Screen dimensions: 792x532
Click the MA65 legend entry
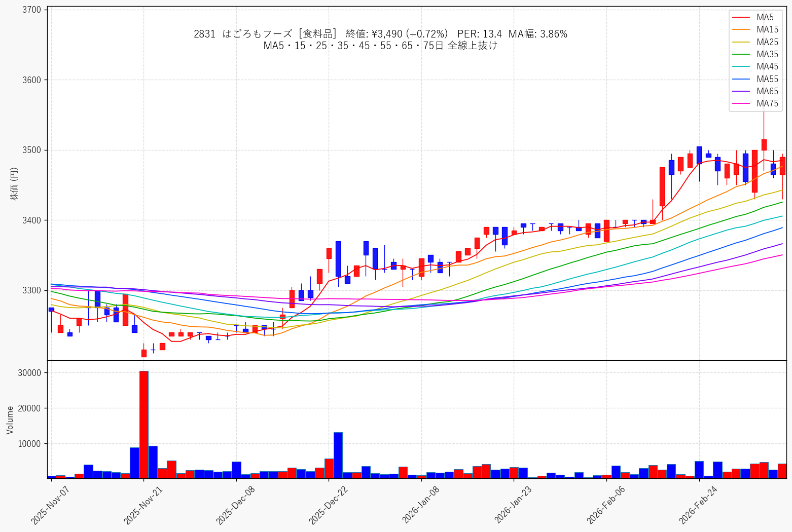pyautogui.click(x=754, y=91)
